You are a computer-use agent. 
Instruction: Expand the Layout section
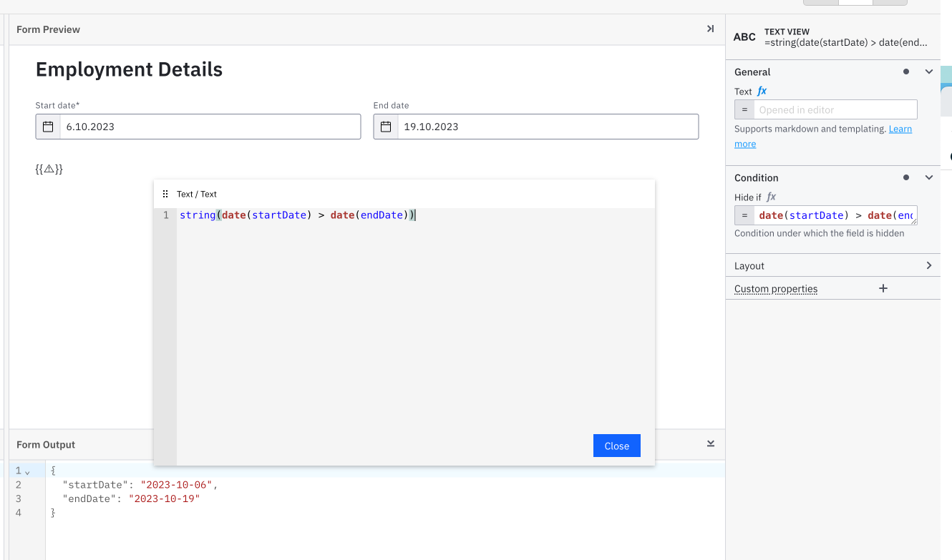click(928, 265)
